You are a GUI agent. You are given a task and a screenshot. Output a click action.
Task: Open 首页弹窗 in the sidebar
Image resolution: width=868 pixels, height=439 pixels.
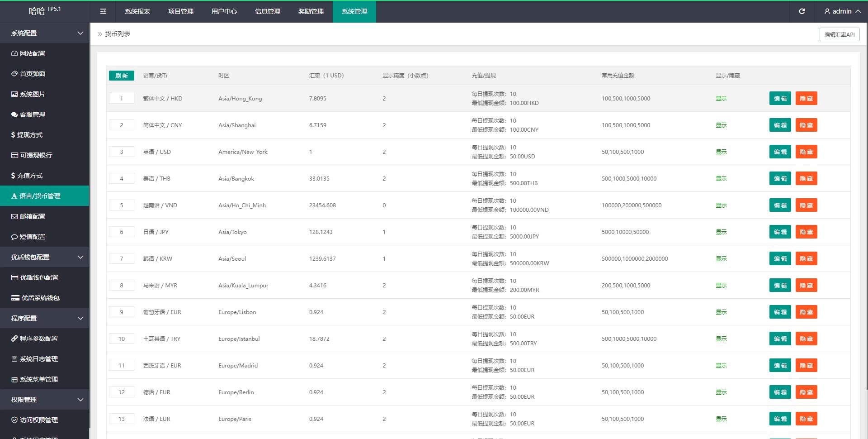point(33,74)
